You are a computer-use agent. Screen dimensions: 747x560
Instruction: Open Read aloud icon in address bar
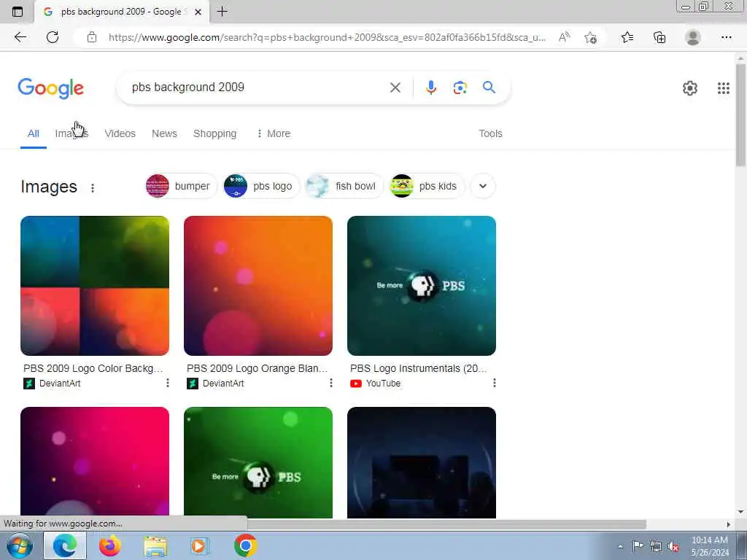564,37
